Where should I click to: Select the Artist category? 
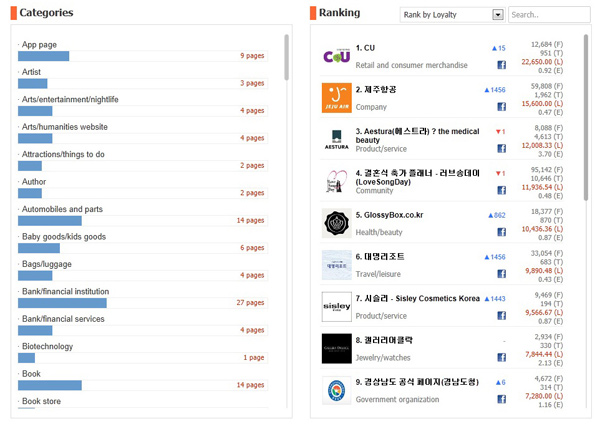click(x=31, y=72)
